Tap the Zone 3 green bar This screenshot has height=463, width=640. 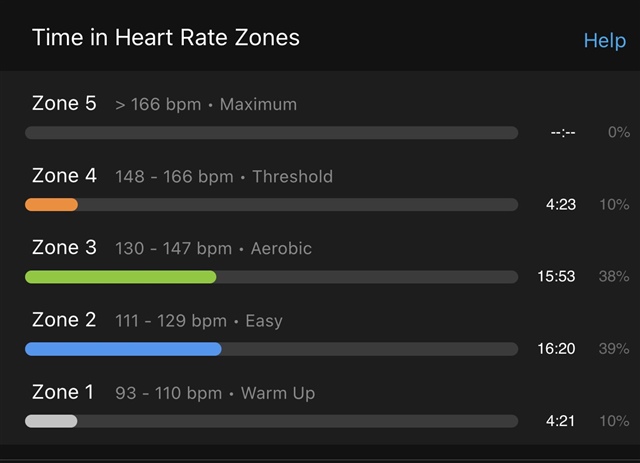[x=121, y=277]
